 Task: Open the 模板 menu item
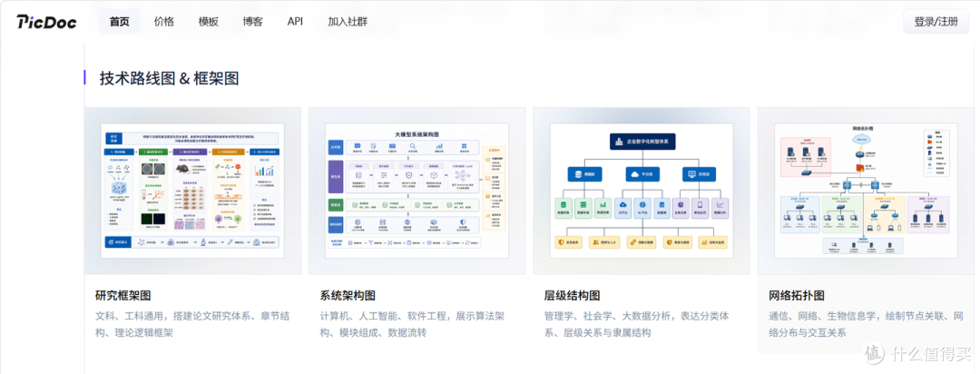(208, 22)
